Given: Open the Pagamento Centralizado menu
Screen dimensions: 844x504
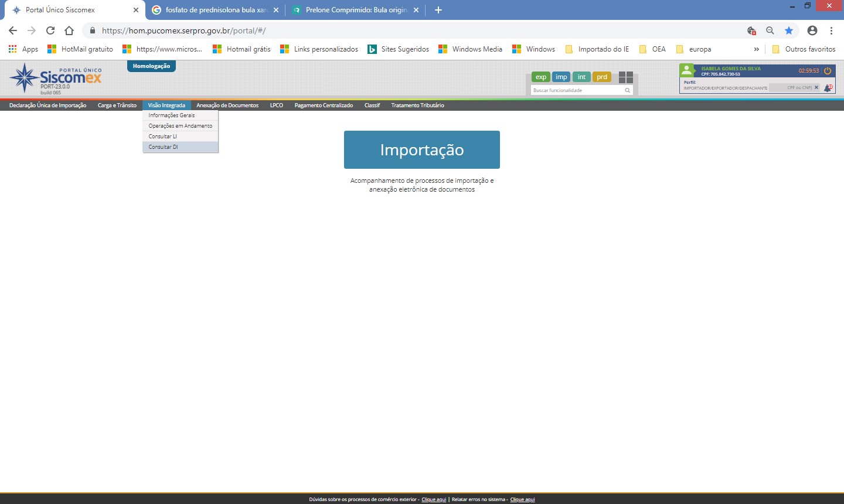Looking at the screenshot, I should click(x=324, y=105).
